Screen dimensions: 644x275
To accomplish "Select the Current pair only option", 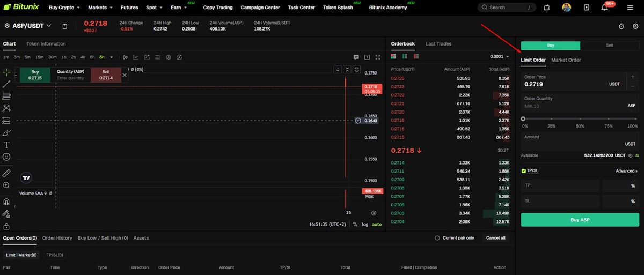I will point(438,238).
